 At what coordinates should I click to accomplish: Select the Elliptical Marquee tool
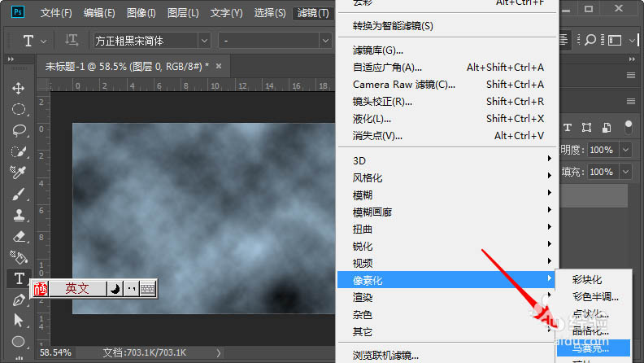(18, 109)
